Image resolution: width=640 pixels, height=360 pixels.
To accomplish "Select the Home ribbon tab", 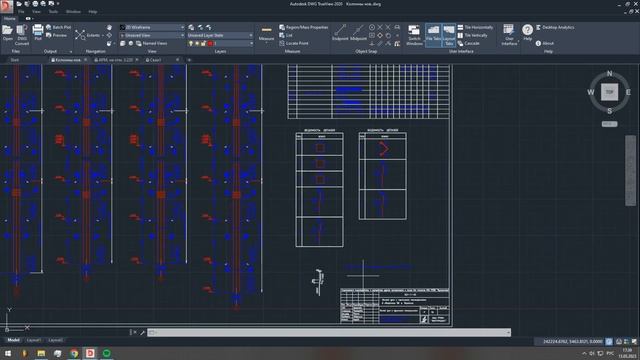I will coord(10,19).
